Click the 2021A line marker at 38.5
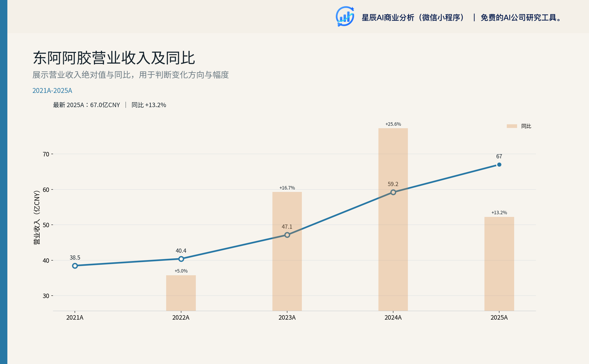The height and width of the screenshot is (364, 589). point(75,266)
